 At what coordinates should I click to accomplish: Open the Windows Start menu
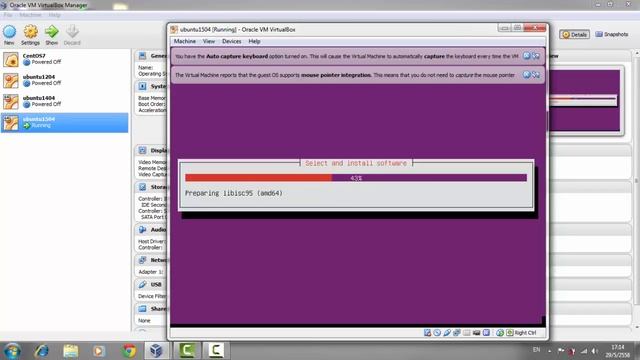[12, 351]
